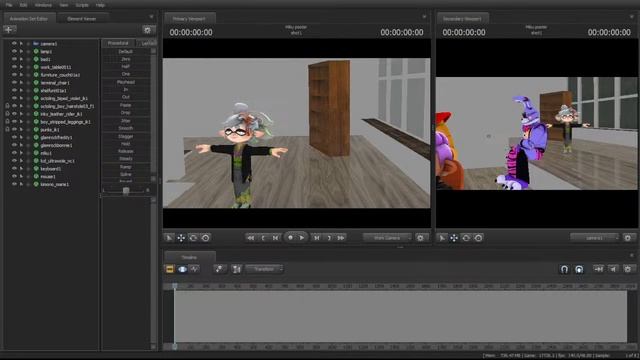
Task: Toggle the first timeline snap magnet
Action: point(564,269)
